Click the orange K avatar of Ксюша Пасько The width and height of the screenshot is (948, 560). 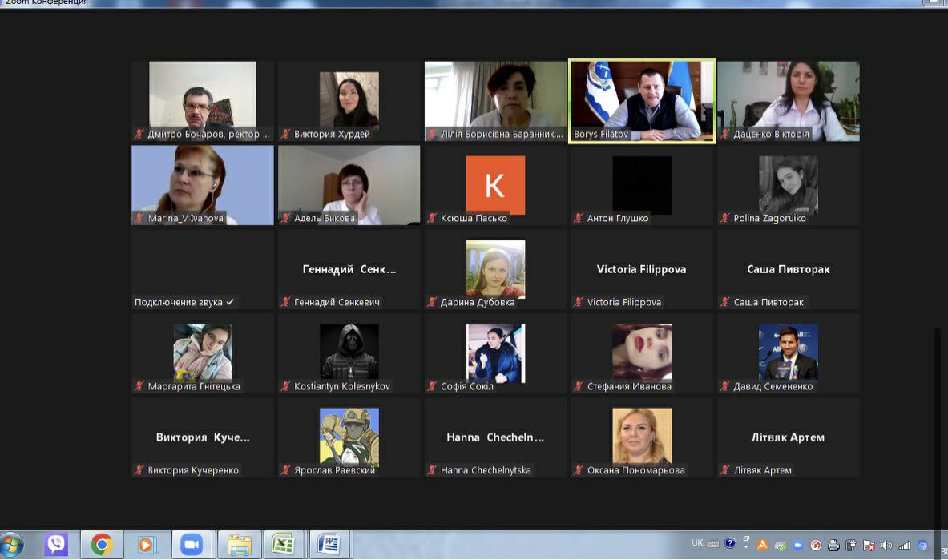pyautogui.click(x=495, y=185)
